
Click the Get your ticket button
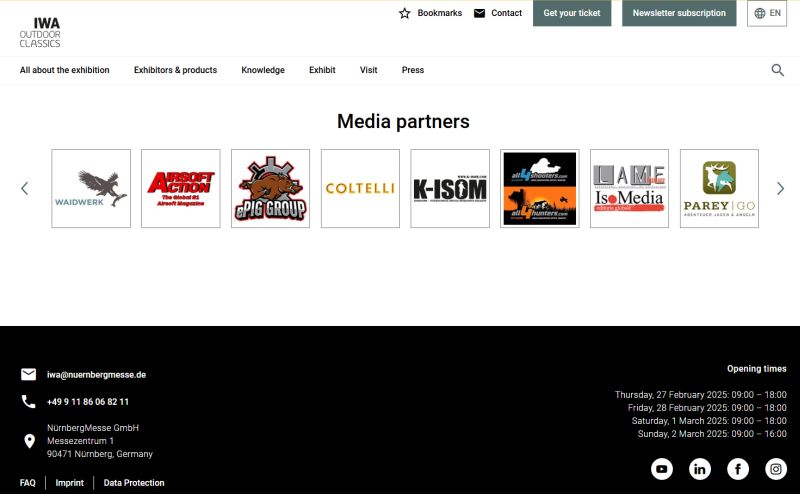[572, 13]
